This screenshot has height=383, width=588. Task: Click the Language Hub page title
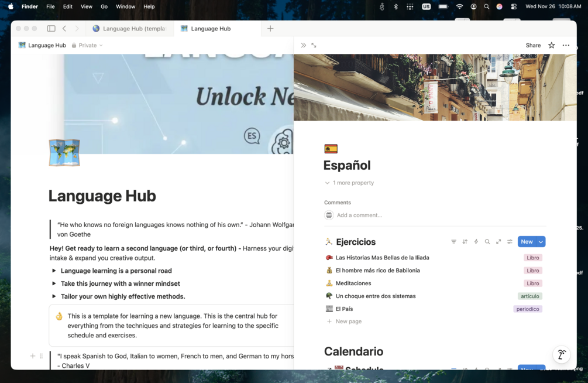point(102,196)
